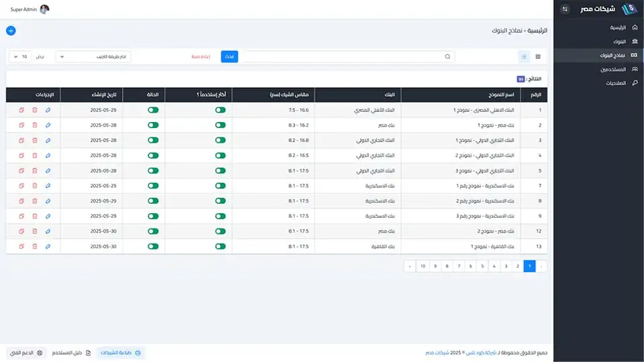Image resolution: width=644 pixels, height=362 pixels.
Task: Open دليل المستخدم in the footer
Action: [x=72, y=353]
